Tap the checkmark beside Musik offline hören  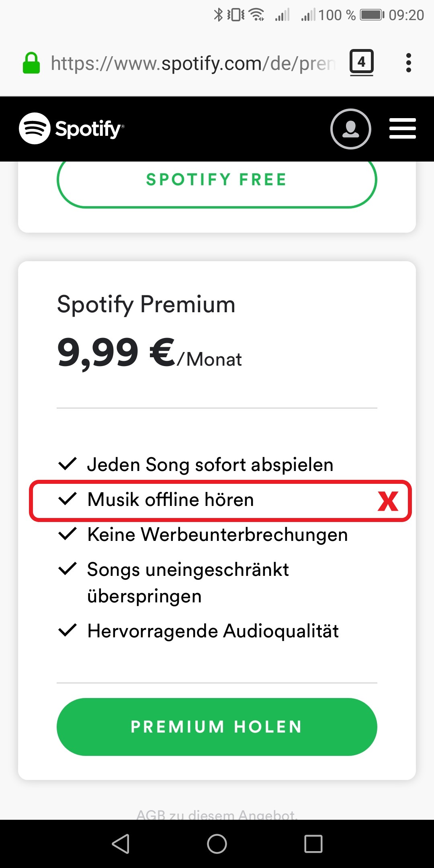68,499
